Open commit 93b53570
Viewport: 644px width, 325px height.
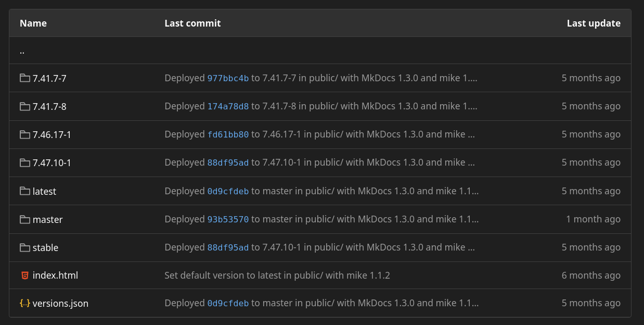pyautogui.click(x=229, y=219)
